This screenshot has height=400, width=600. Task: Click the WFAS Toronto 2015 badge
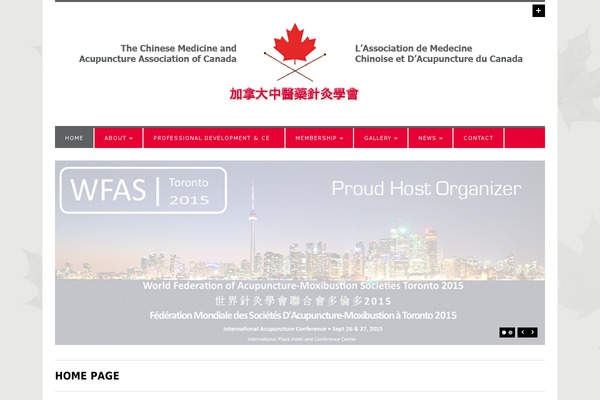(x=143, y=190)
